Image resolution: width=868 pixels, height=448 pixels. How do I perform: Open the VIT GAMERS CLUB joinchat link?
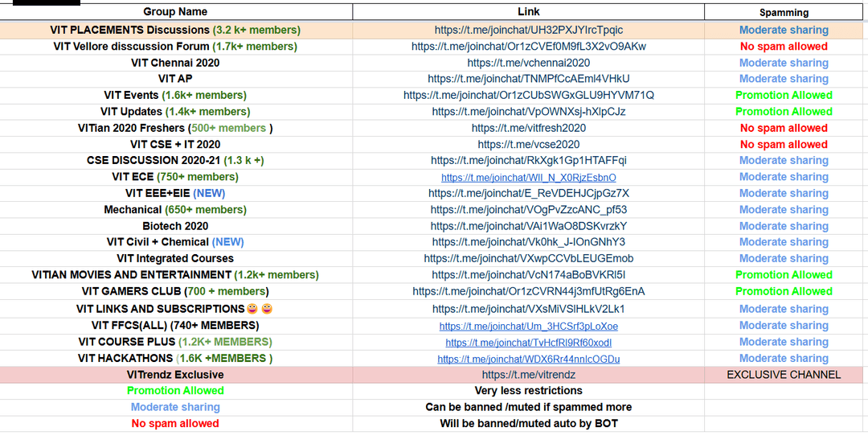tap(529, 291)
